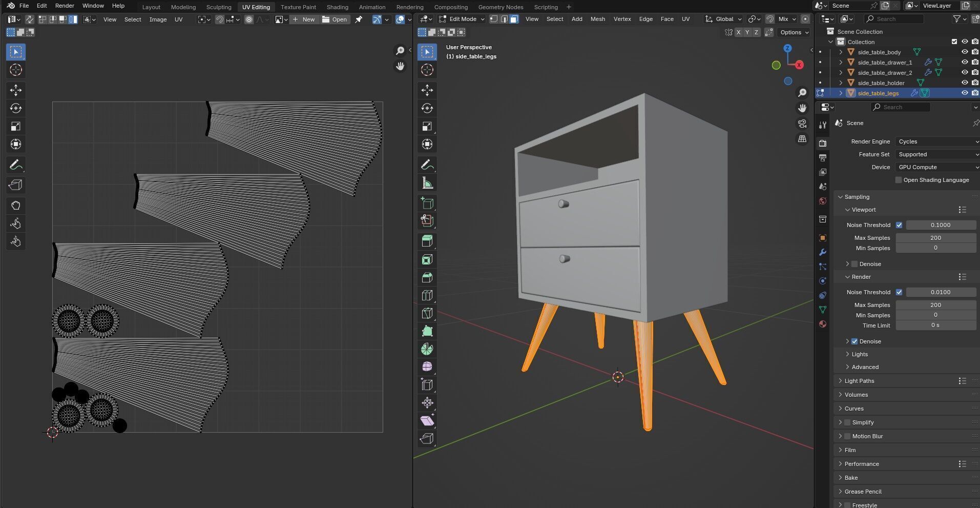Expand side_table_drawer_1 in outliner
The width and height of the screenshot is (980, 508).
tap(841, 62)
